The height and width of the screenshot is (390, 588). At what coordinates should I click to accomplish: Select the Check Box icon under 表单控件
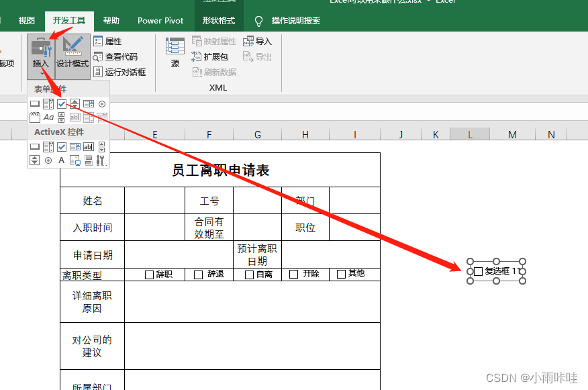(62, 103)
